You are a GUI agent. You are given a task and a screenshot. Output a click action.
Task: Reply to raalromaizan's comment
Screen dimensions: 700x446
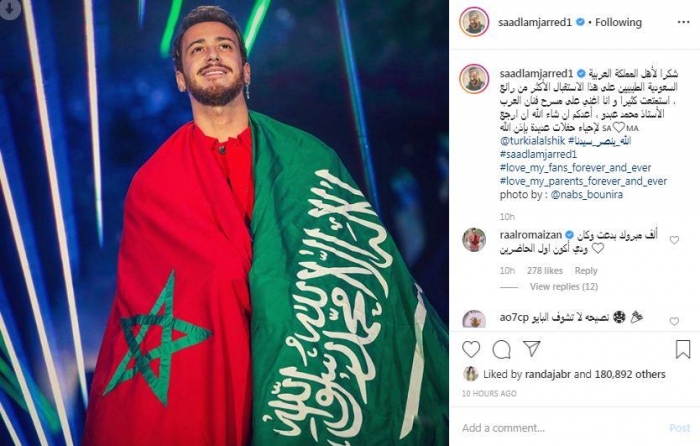(586, 271)
